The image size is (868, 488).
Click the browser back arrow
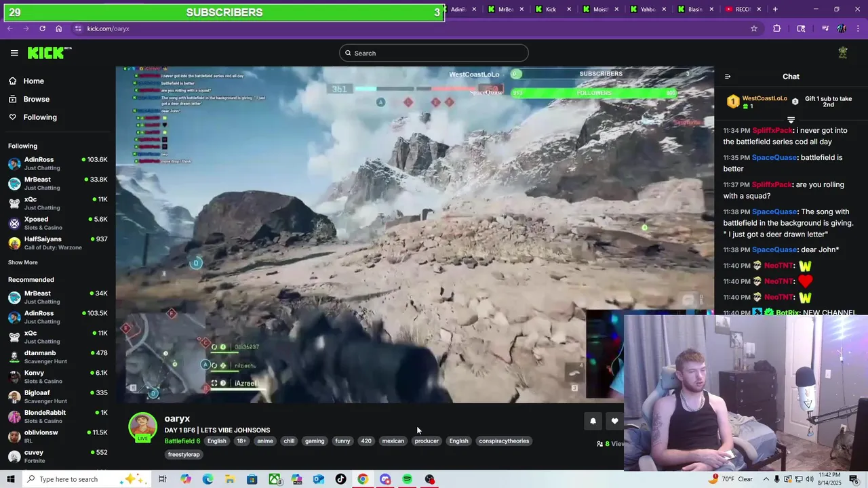pyautogui.click(x=9, y=28)
